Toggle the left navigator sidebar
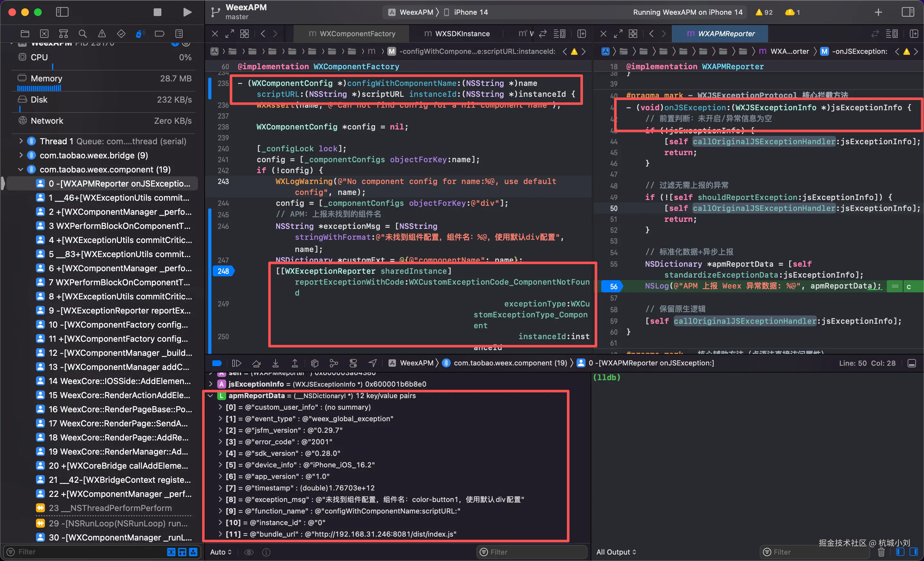 coord(62,13)
